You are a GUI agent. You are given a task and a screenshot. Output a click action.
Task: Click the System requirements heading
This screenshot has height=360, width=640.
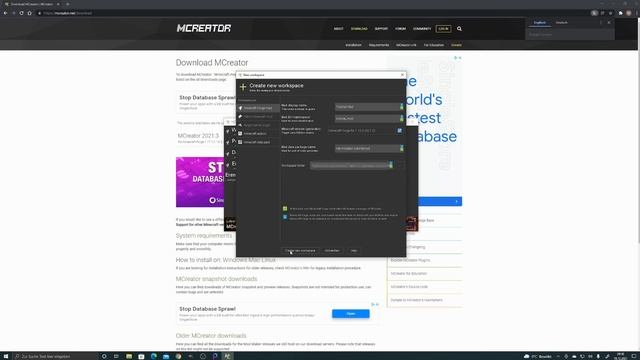[x=204, y=236]
